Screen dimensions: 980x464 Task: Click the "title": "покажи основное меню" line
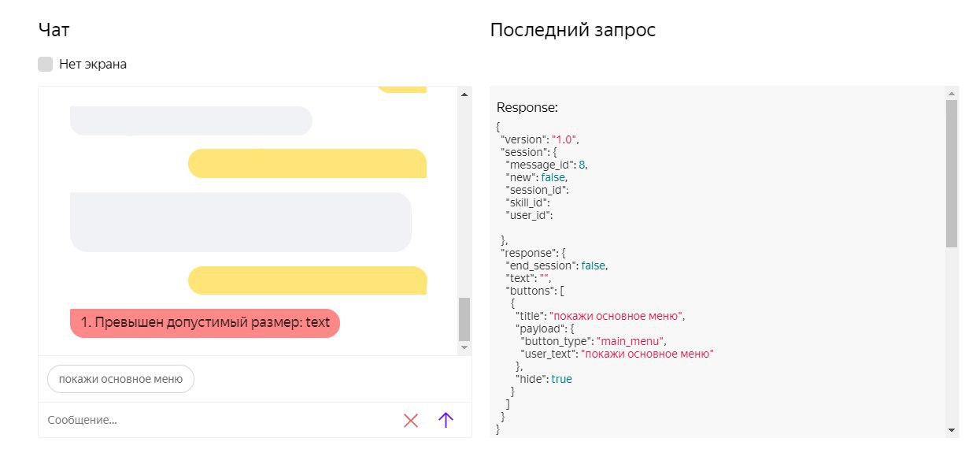(601, 316)
